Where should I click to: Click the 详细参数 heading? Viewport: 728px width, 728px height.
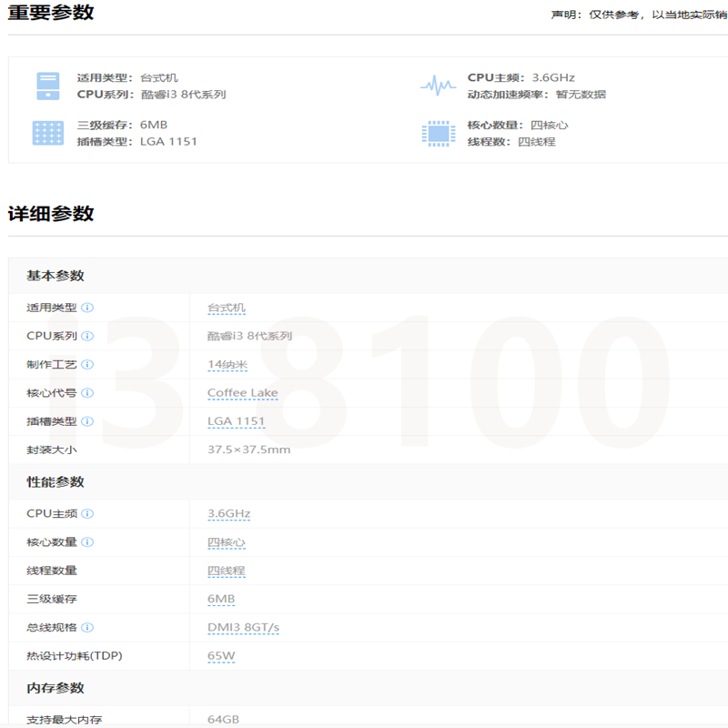(51, 214)
